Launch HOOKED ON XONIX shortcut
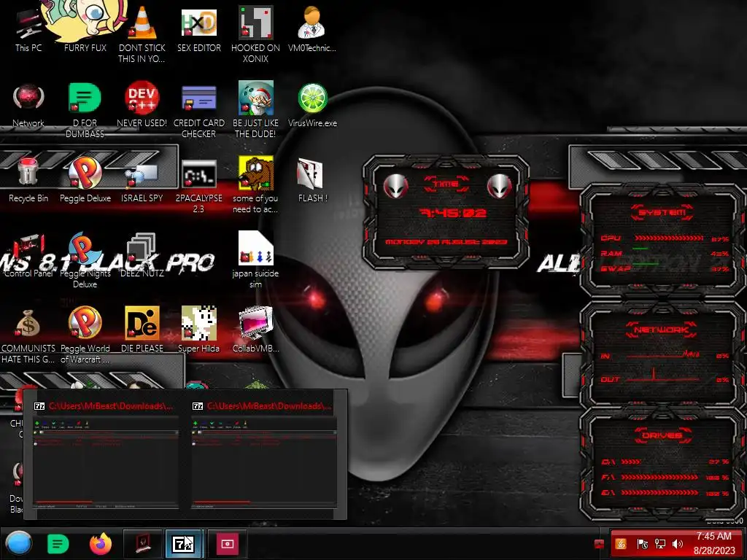The height and width of the screenshot is (560, 747). pyautogui.click(x=255, y=34)
